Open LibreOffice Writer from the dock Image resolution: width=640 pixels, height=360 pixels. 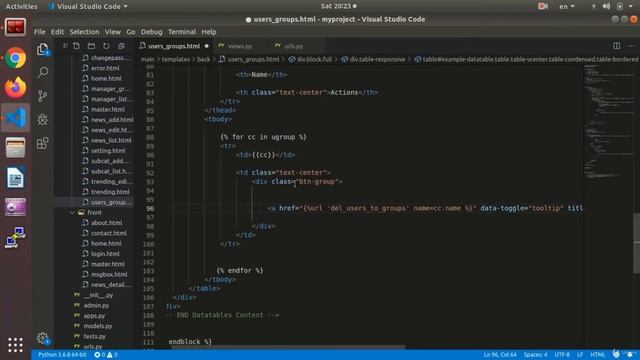point(16,178)
